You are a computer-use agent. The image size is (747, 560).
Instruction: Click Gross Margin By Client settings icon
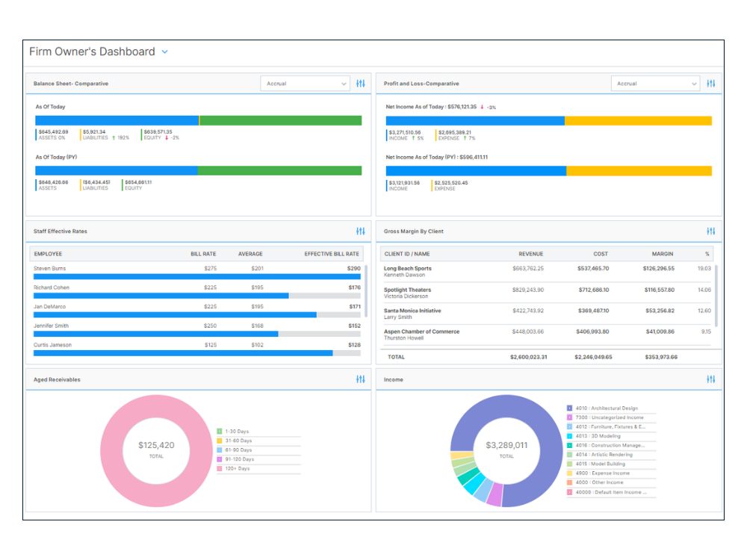[x=711, y=231]
